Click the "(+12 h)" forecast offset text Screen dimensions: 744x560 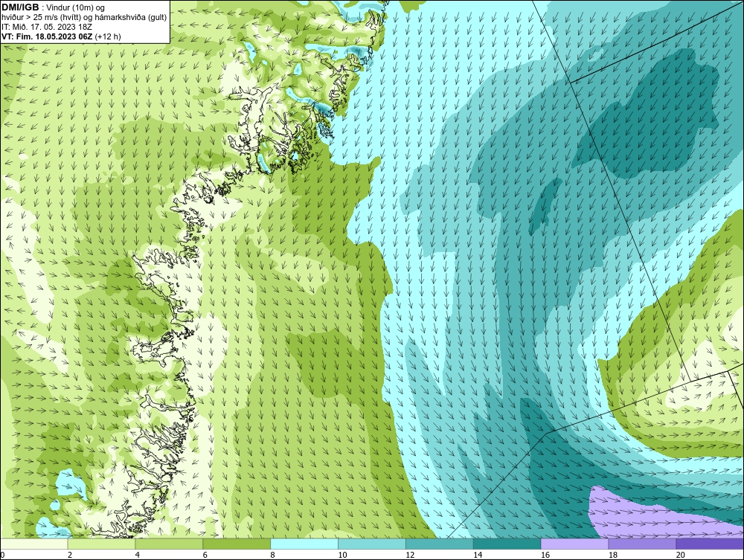click(x=108, y=36)
